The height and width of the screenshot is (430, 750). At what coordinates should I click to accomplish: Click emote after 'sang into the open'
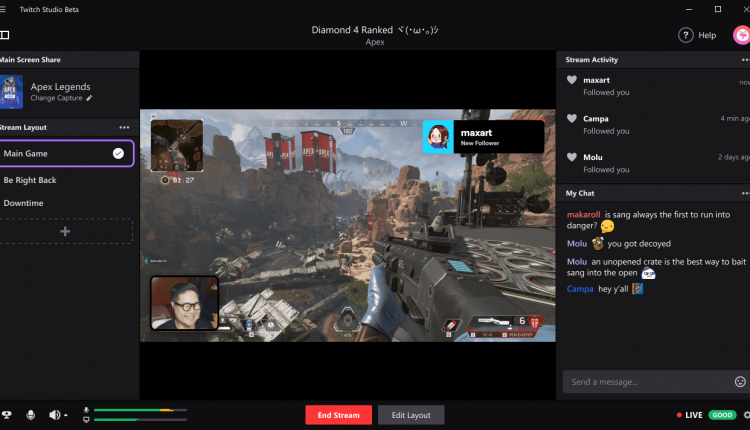tap(649, 273)
